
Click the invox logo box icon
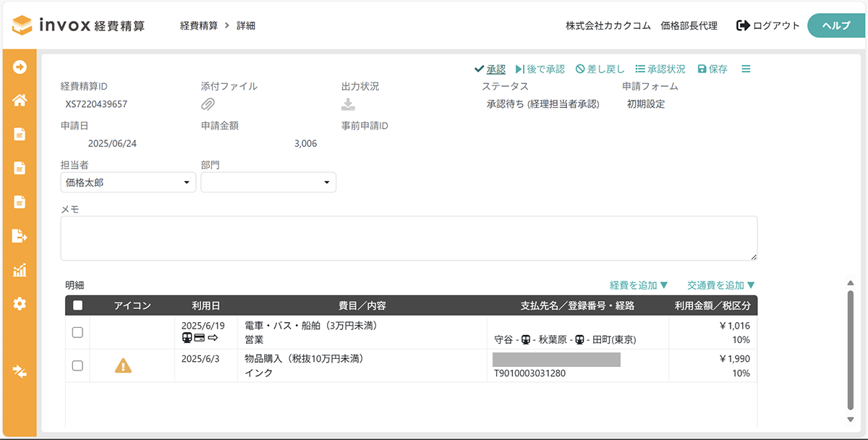[22, 25]
